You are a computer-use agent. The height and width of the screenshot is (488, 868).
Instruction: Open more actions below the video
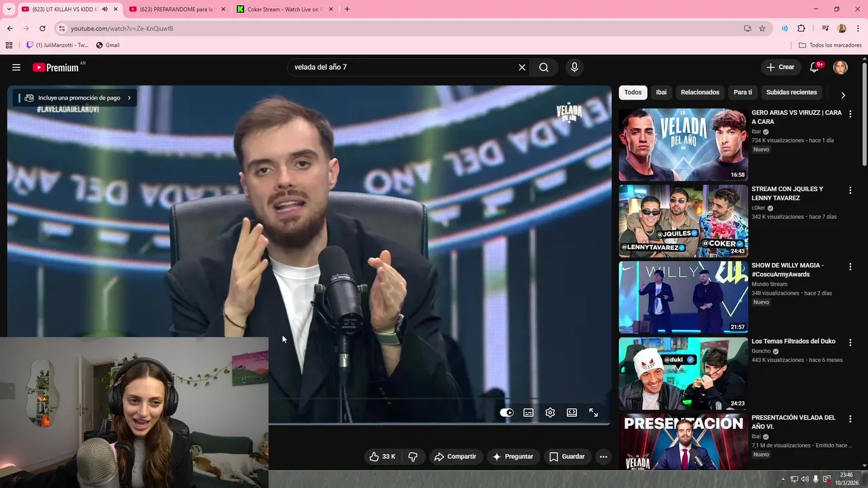pyautogui.click(x=604, y=457)
